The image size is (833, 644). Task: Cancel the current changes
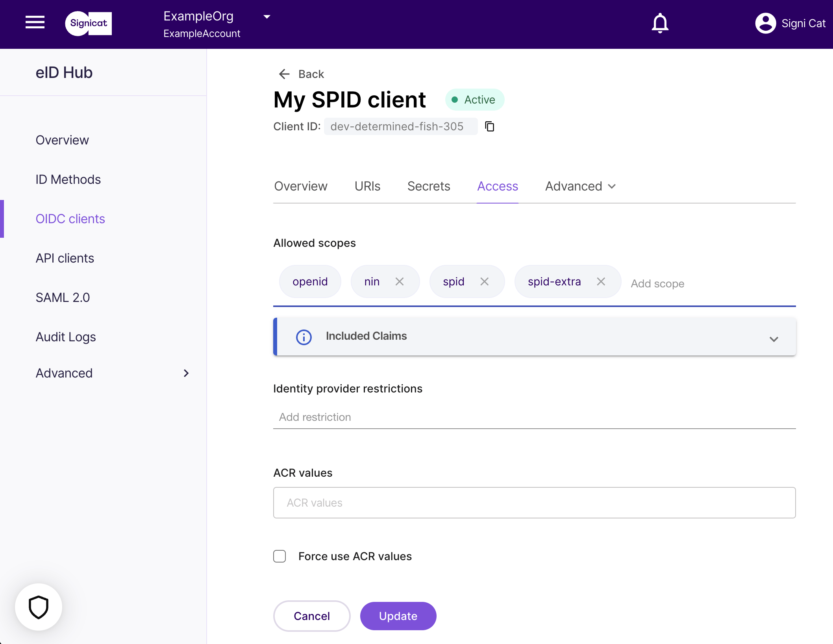[311, 616]
